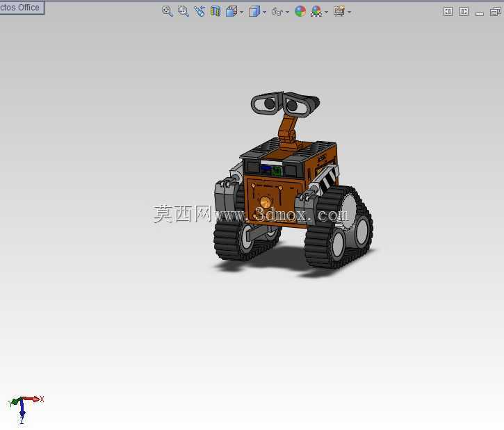504x430 pixels.
Task: Expand the Display Style dropdown arrow
Action: [x=265, y=13]
